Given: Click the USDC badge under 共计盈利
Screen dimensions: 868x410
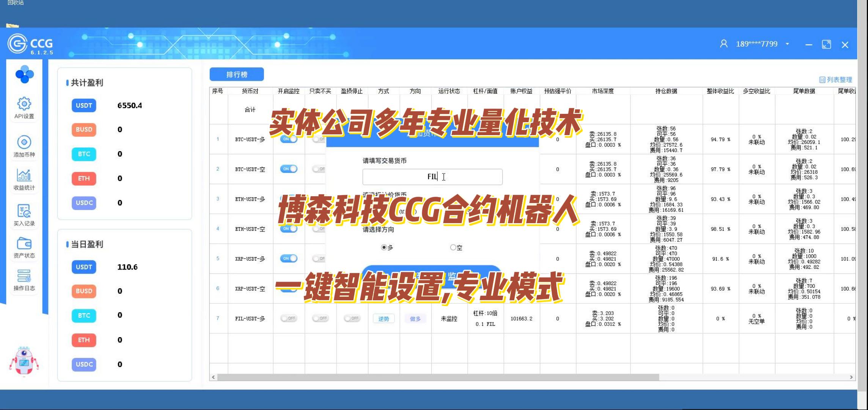Looking at the screenshot, I should 84,203.
